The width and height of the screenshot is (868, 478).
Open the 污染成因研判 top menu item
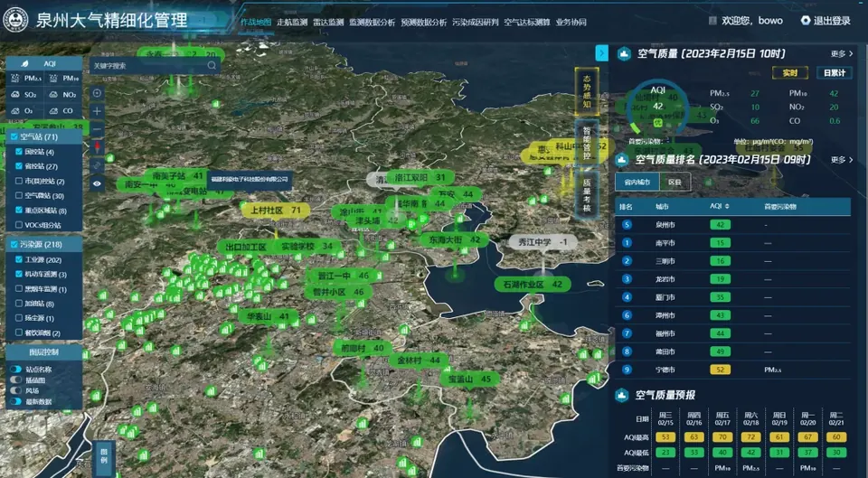pyautogui.click(x=476, y=22)
